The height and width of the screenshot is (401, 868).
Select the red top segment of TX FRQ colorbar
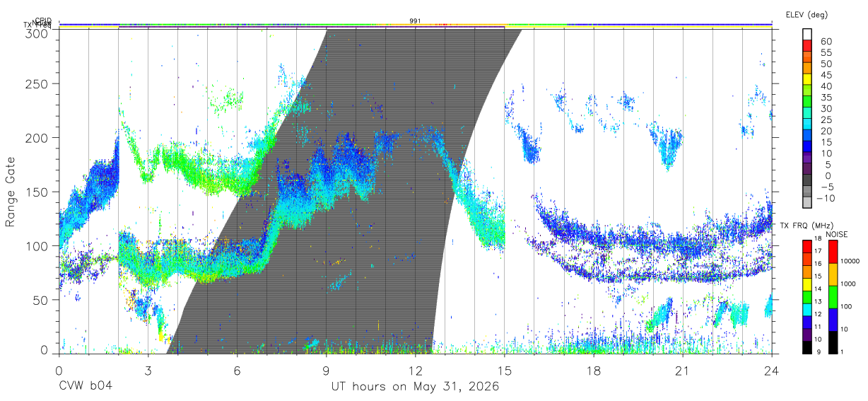tap(807, 246)
